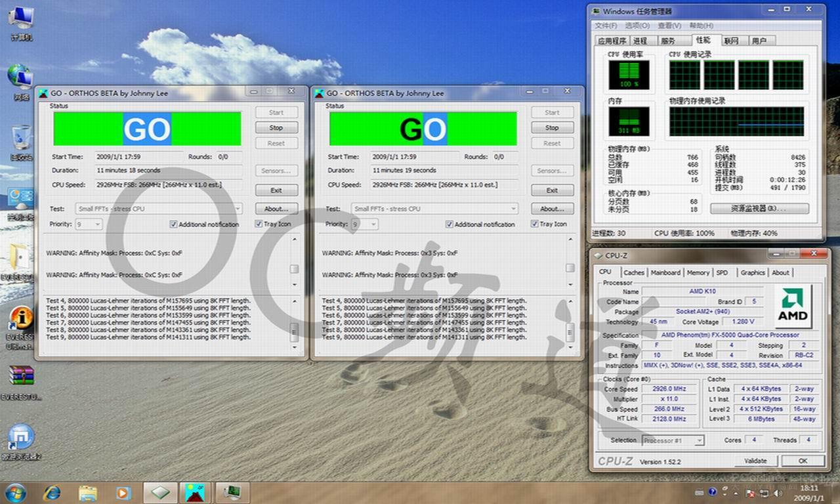This screenshot has height=504, width=840.
Task: Click OK button in CPU-Z
Action: [x=803, y=461]
